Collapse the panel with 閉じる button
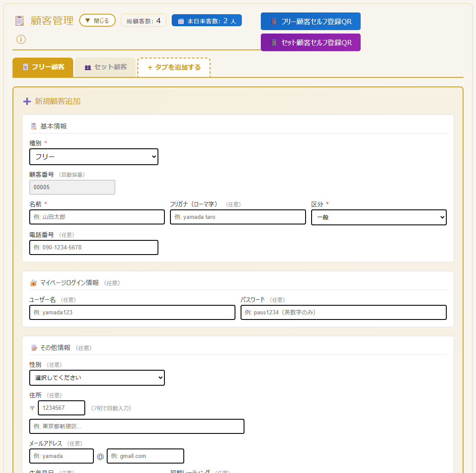The width and height of the screenshot is (476, 473). [x=97, y=20]
